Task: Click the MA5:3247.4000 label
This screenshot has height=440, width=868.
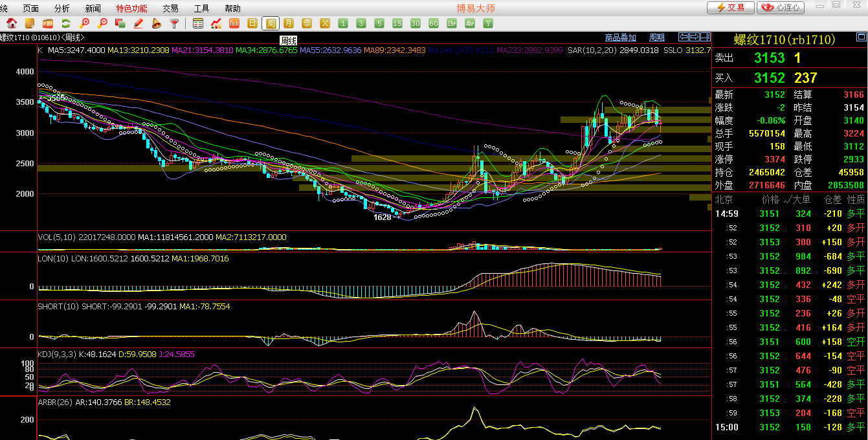Action: (76, 50)
